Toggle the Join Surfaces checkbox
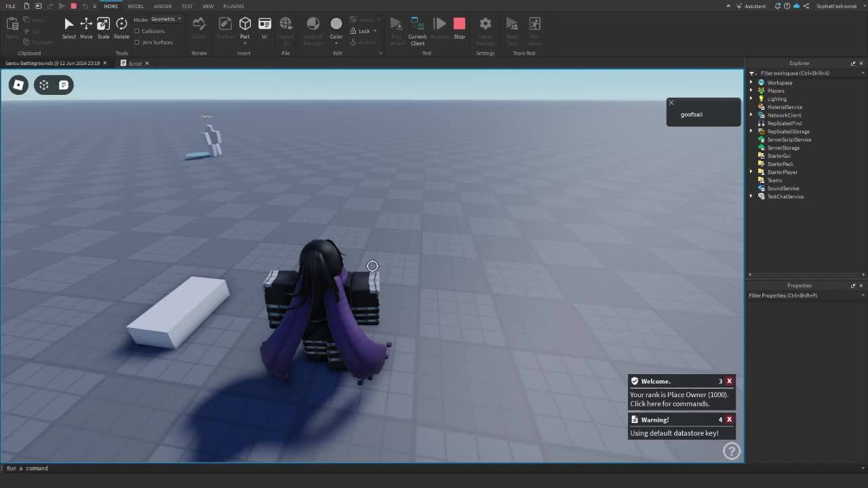The image size is (868, 488). tap(137, 42)
